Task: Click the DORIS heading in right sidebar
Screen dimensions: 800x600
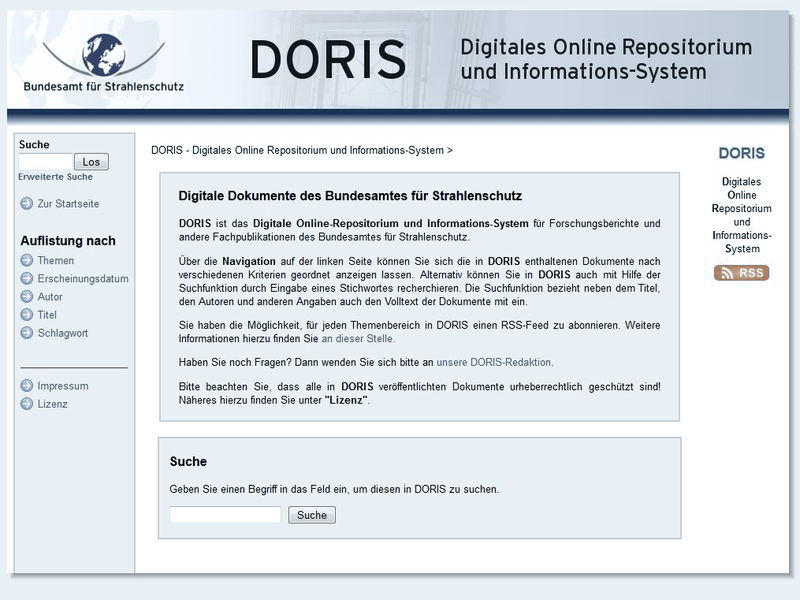Action: pyautogui.click(x=741, y=153)
